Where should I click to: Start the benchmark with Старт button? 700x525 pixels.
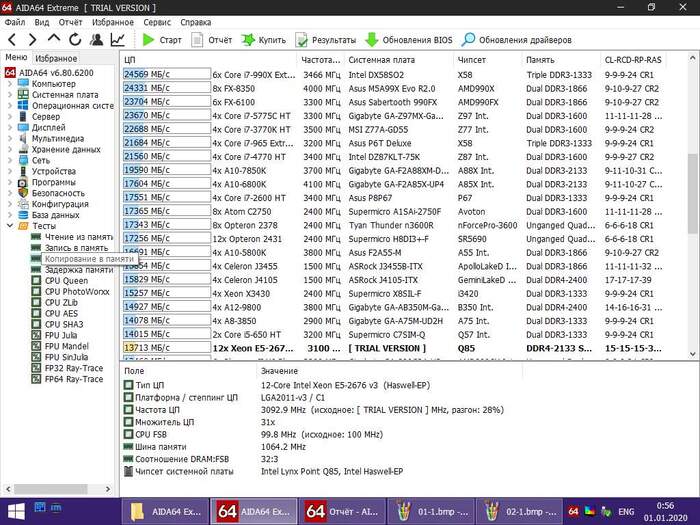pyautogui.click(x=162, y=40)
